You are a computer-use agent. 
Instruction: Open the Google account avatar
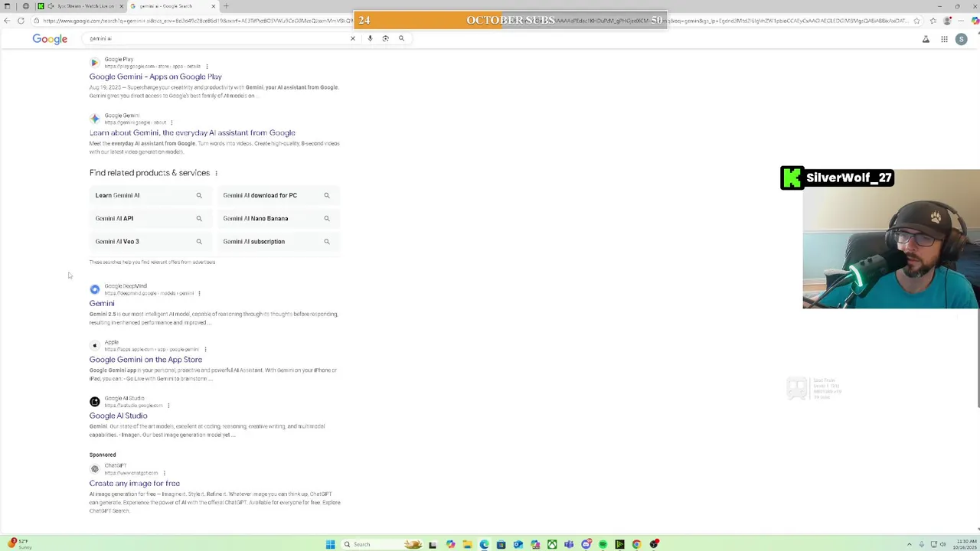962,39
